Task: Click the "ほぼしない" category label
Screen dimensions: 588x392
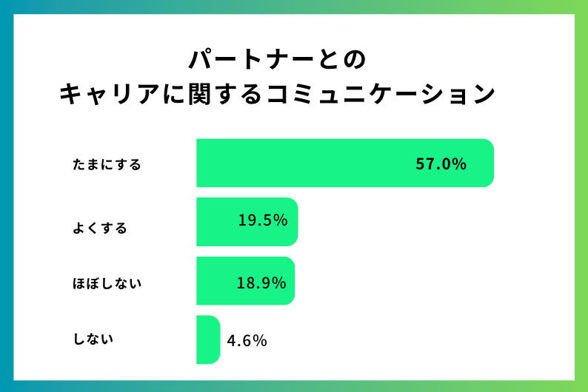Action: tap(107, 283)
